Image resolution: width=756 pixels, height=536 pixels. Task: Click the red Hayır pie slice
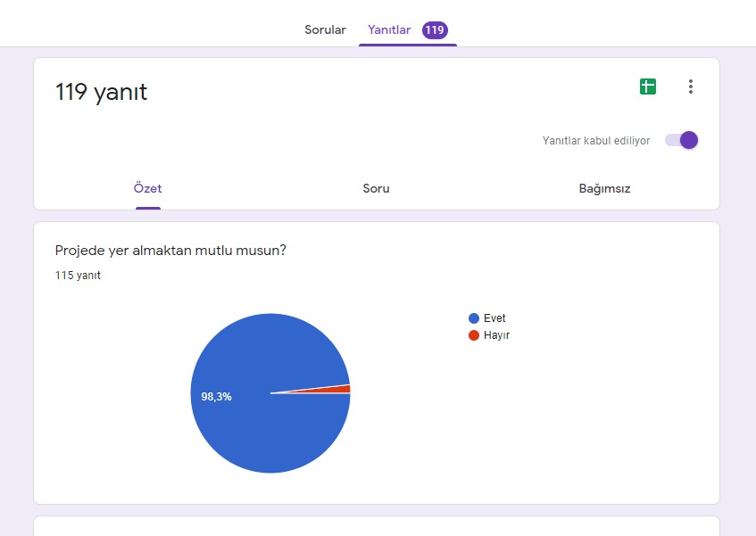343,389
